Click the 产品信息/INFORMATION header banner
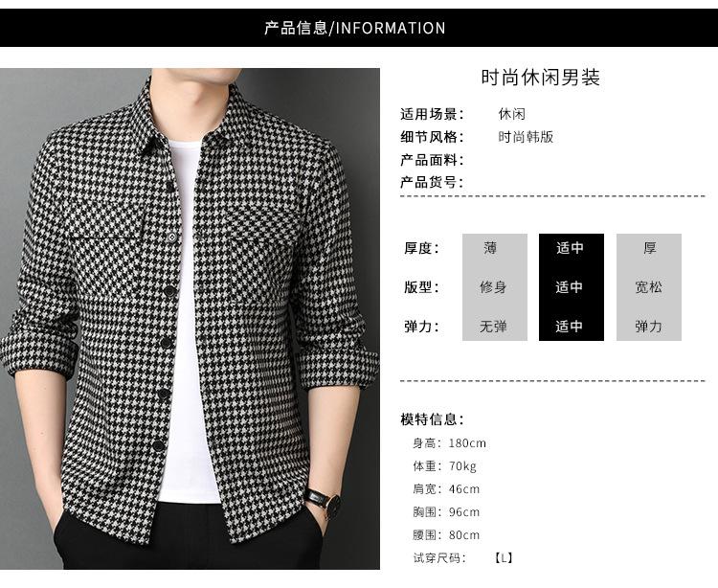Image resolution: width=718 pixels, height=588 pixels. pyautogui.click(x=359, y=28)
